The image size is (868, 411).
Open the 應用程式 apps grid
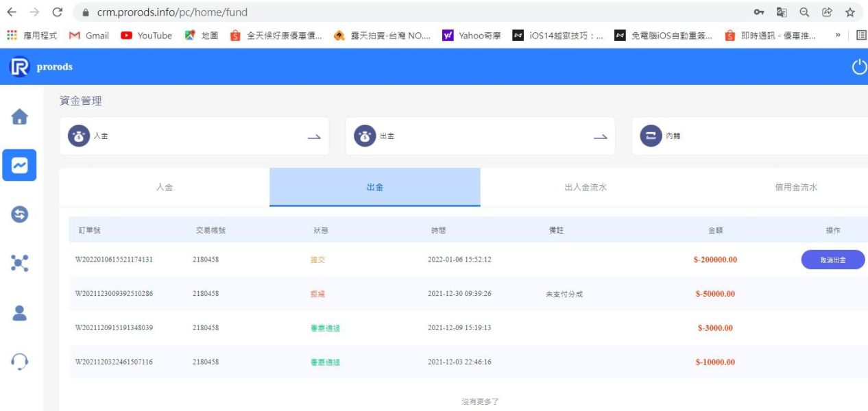pyautogui.click(x=32, y=36)
